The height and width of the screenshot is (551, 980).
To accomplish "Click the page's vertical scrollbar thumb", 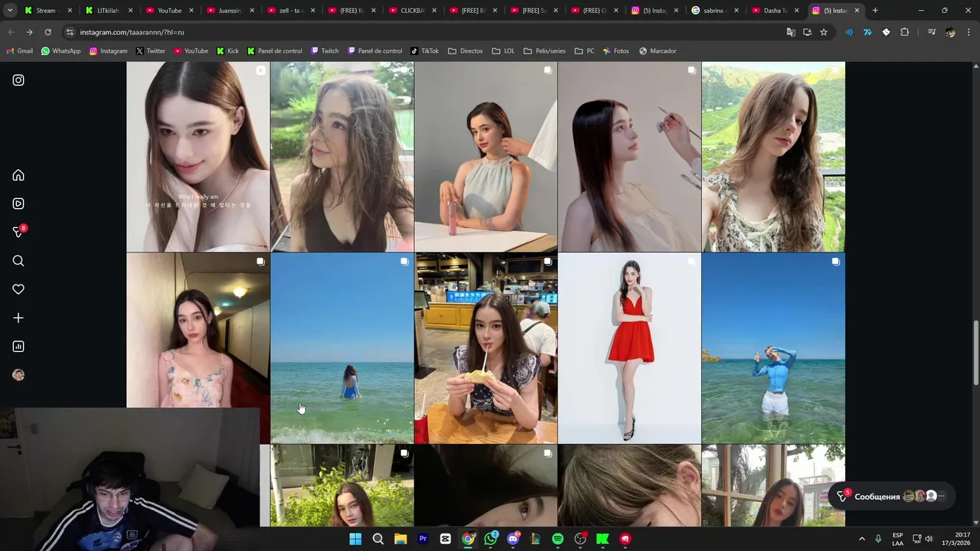I will pyautogui.click(x=975, y=354).
